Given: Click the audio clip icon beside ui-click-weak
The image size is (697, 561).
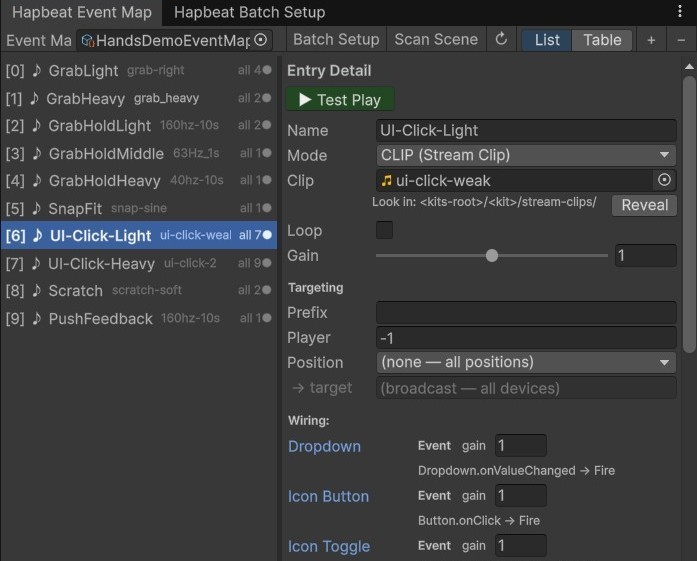Looking at the screenshot, I should 386,180.
